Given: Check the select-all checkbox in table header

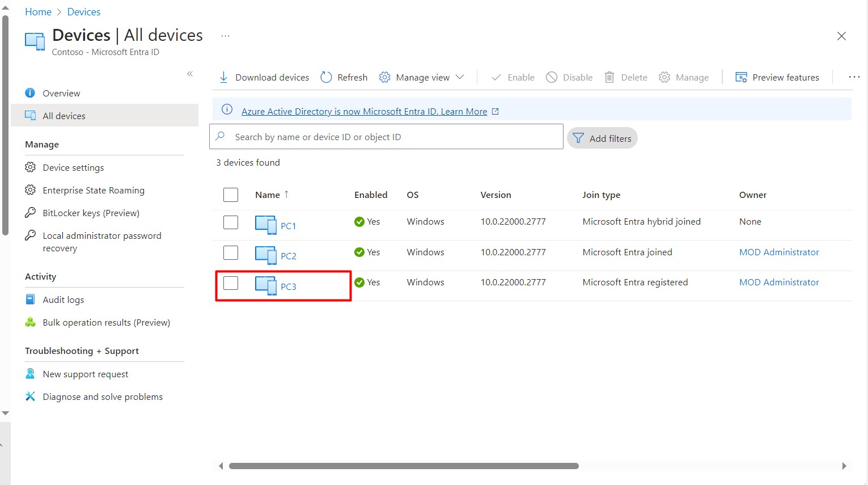Looking at the screenshot, I should pos(231,195).
